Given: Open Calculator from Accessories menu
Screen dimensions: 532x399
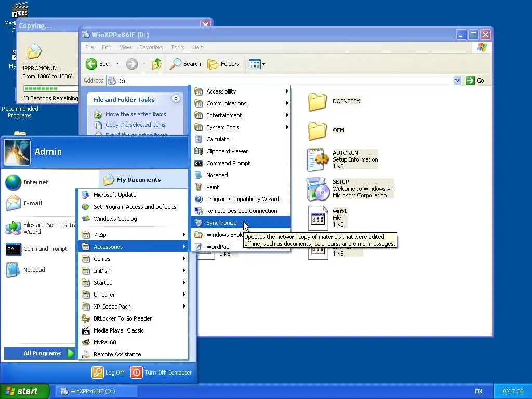Looking at the screenshot, I should click(241, 139).
